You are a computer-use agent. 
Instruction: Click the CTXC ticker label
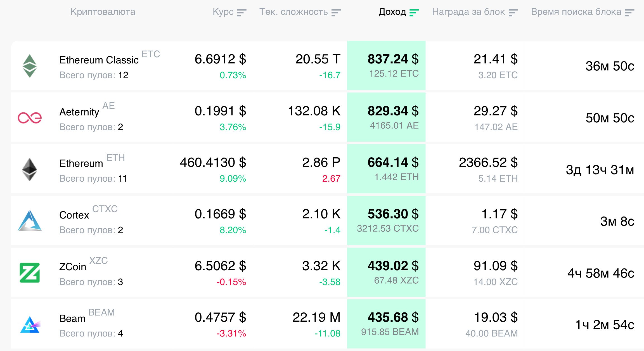105,209
